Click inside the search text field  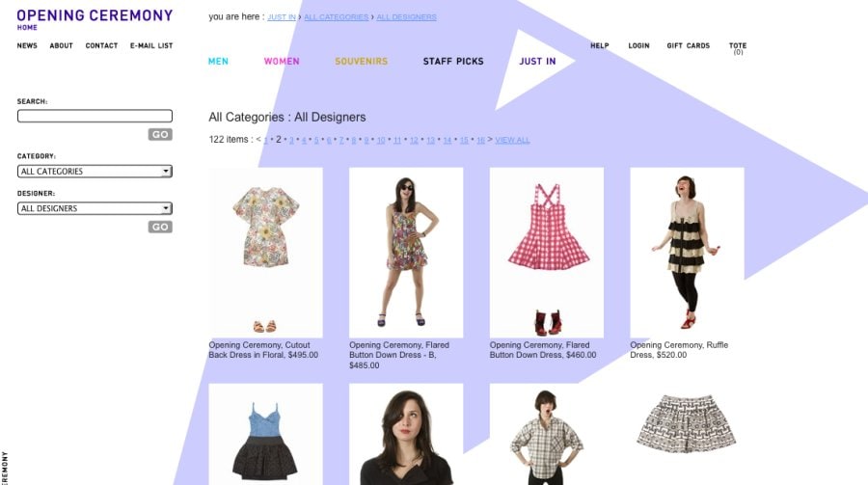95,116
